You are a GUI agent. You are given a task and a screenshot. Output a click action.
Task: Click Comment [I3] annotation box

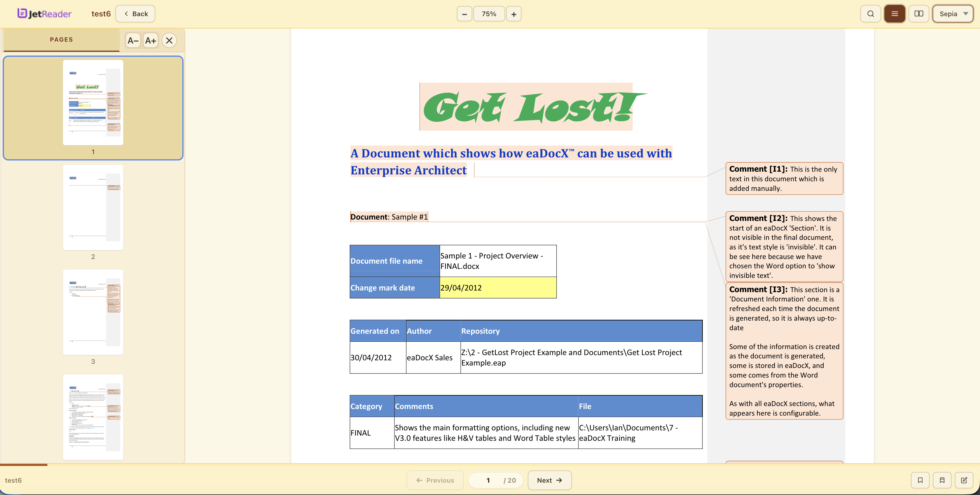click(784, 351)
